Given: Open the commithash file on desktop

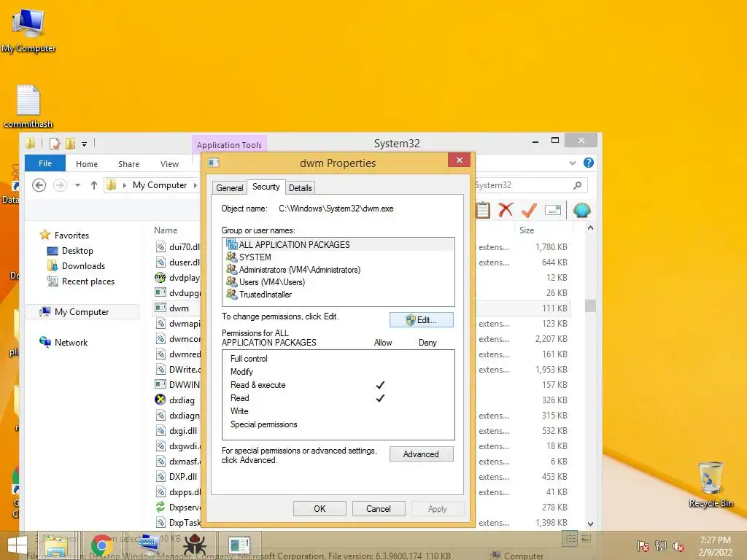Looking at the screenshot, I should [x=28, y=106].
